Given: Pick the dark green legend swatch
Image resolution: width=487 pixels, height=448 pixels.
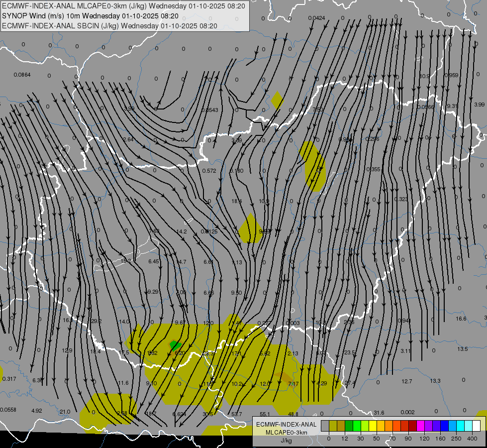Looking at the screenshot, I should pyautogui.click(x=349, y=426).
